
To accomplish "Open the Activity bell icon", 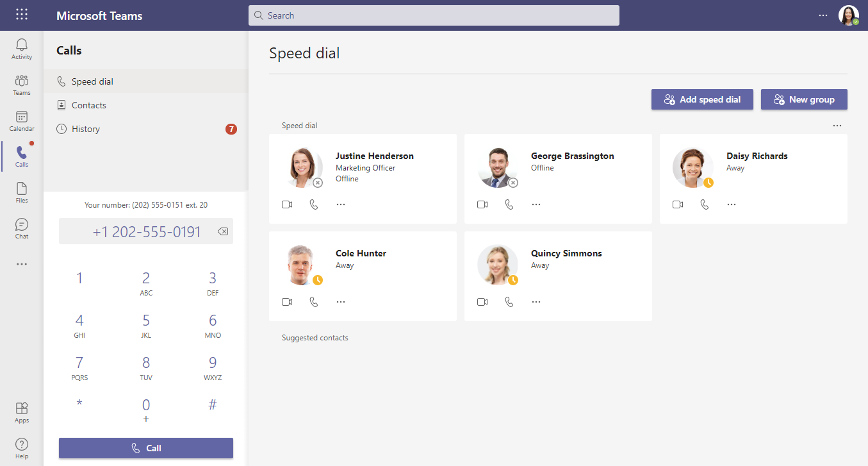I will point(22,49).
